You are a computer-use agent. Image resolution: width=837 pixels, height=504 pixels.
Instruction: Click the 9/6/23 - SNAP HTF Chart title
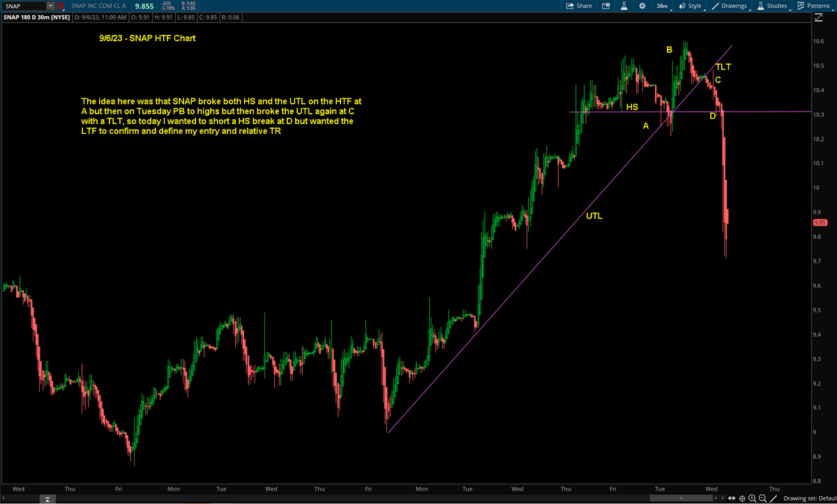coord(146,38)
